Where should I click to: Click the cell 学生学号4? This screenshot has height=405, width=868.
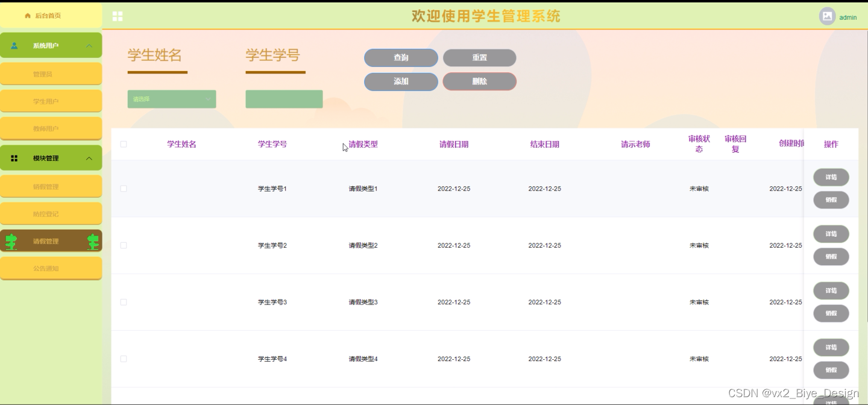[272, 359]
